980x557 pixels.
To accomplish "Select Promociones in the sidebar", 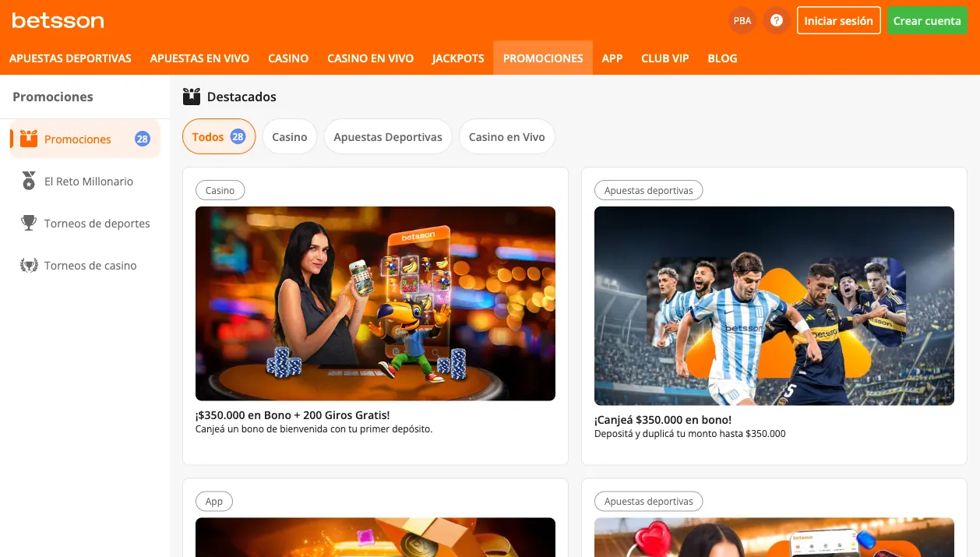I will point(85,139).
